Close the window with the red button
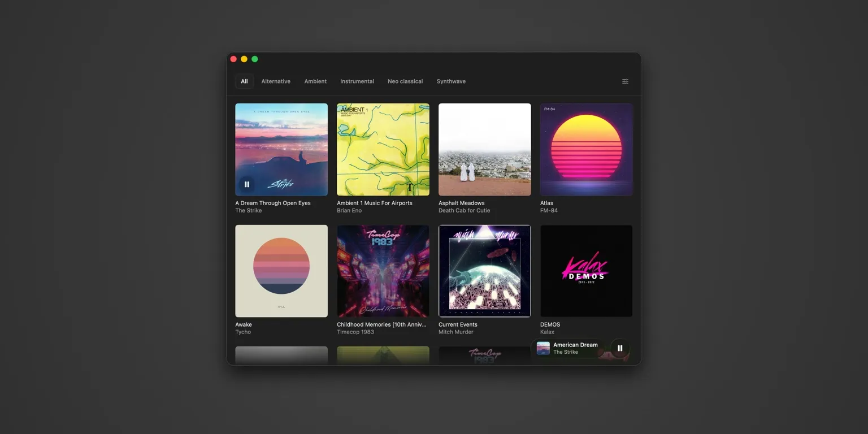868x434 pixels. tap(233, 59)
